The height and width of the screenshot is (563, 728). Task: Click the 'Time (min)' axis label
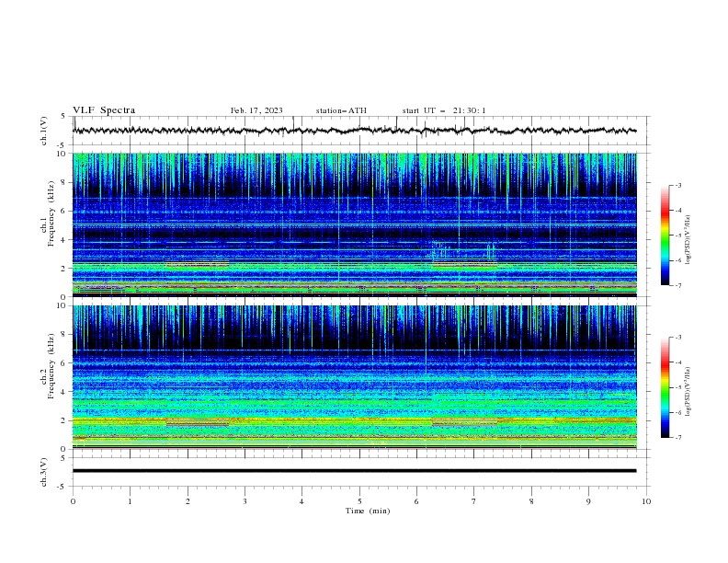[x=368, y=511]
